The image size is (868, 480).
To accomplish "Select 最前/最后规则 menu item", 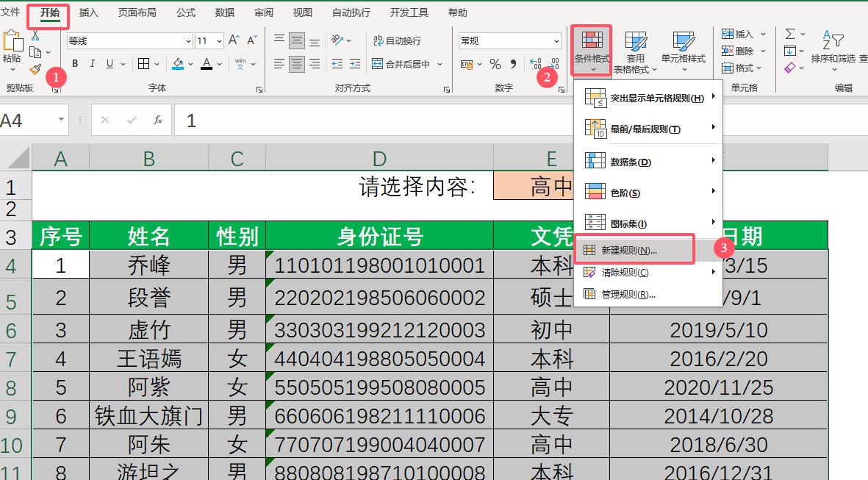I will 648,129.
